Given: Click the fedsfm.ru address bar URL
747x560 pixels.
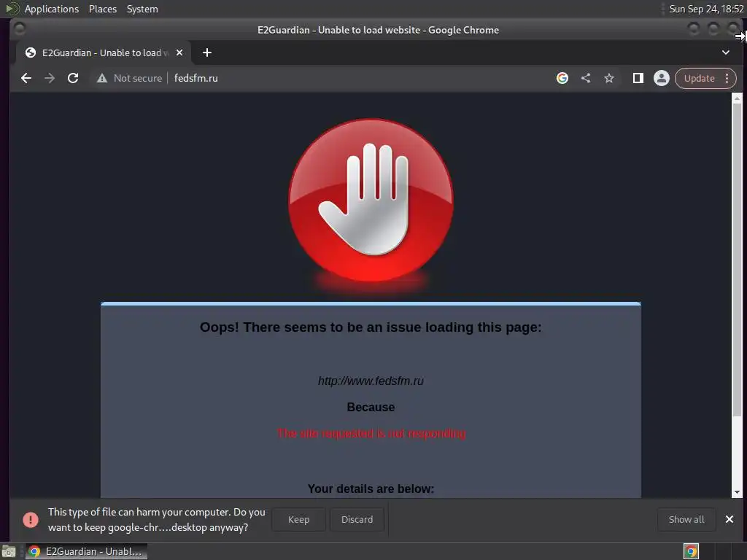Looking at the screenshot, I should pyautogui.click(x=196, y=78).
